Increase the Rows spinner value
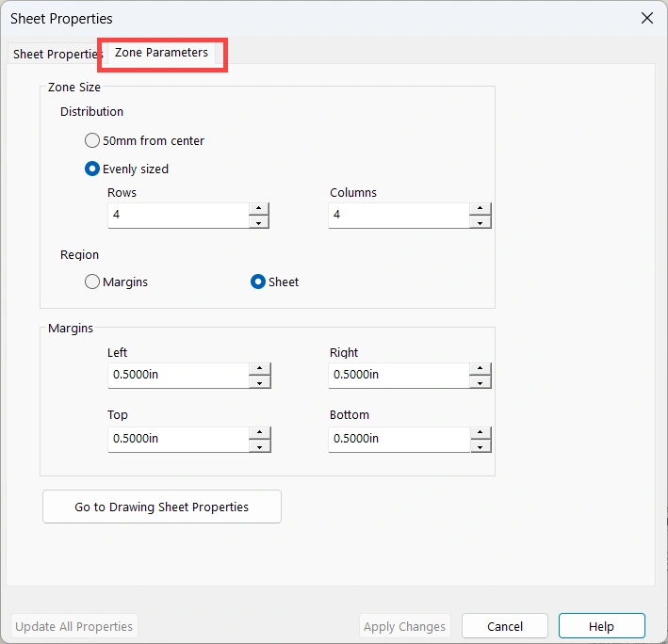Viewport: 668px width, 644px height. click(259, 209)
